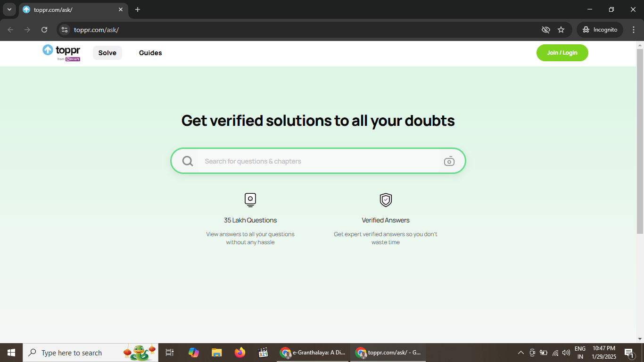Click the volume speaker icon

pyautogui.click(x=566, y=353)
